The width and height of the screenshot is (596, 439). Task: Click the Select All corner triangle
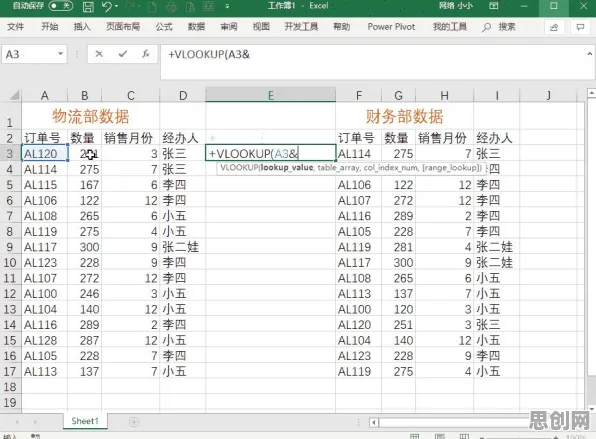point(14,95)
